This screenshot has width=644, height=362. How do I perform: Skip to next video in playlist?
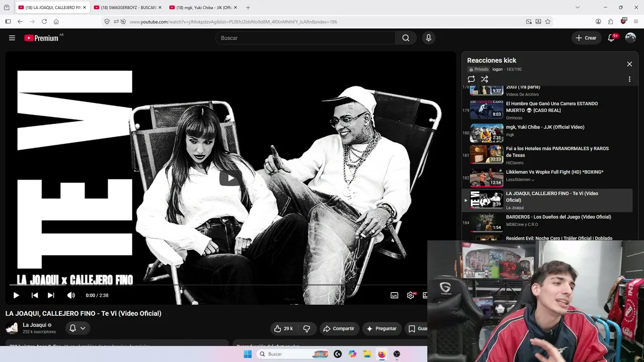point(51,295)
